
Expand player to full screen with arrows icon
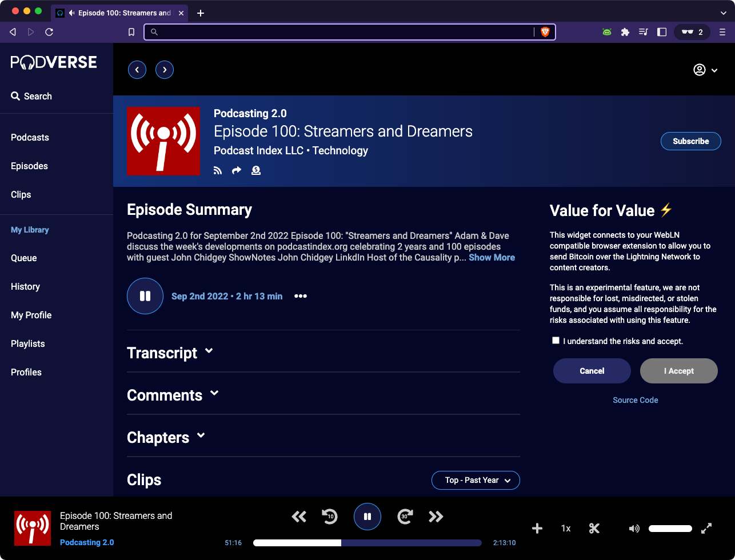point(706,529)
